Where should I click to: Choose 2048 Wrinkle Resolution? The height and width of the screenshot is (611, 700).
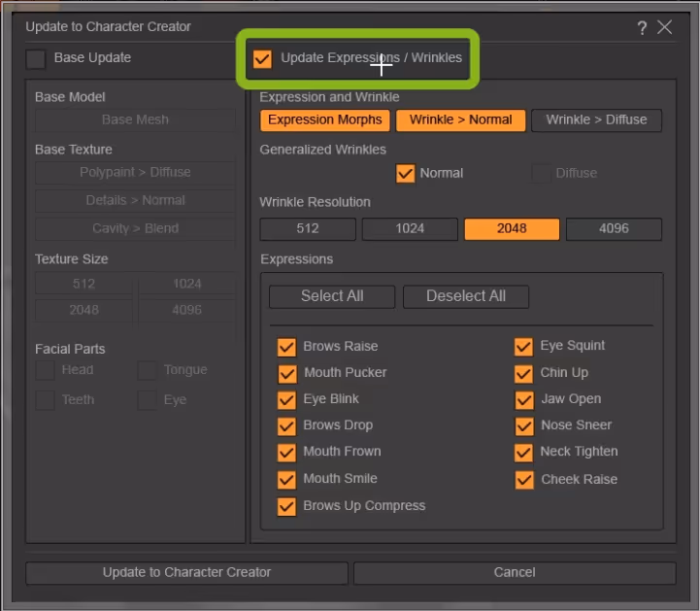(x=512, y=229)
